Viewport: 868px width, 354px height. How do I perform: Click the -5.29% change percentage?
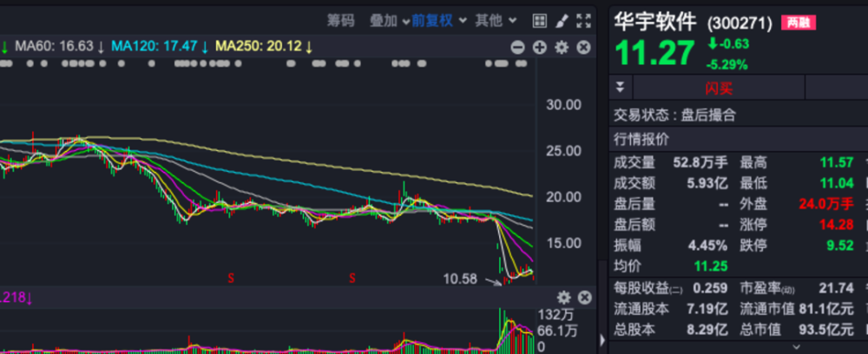[727, 65]
